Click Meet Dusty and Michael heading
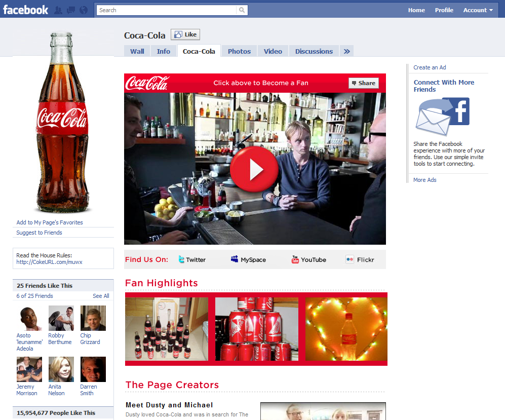505x420 pixels. coord(169,405)
